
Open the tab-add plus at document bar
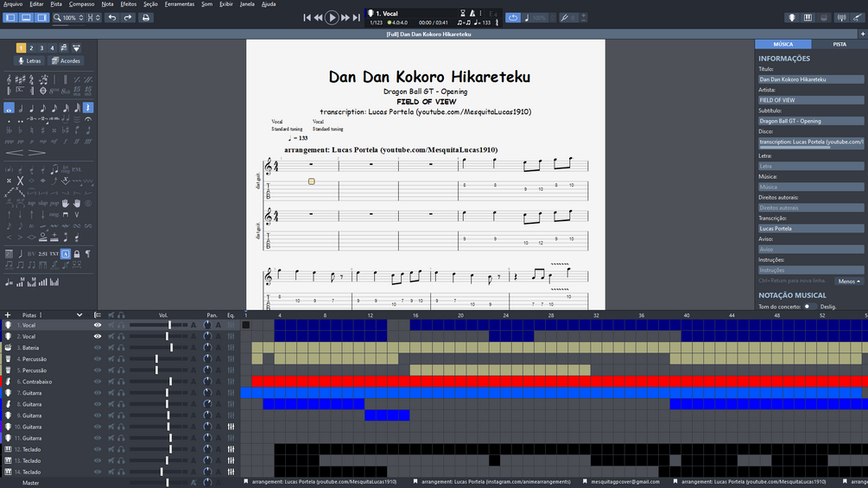point(863,34)
